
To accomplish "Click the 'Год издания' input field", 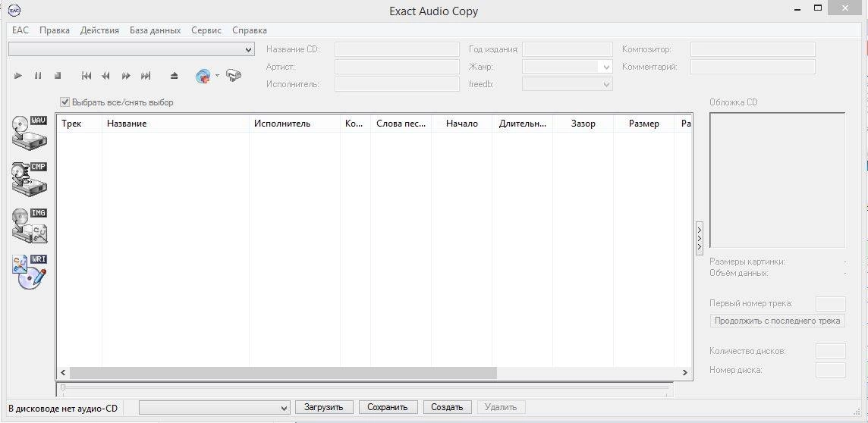I will [x=568, y=50].
